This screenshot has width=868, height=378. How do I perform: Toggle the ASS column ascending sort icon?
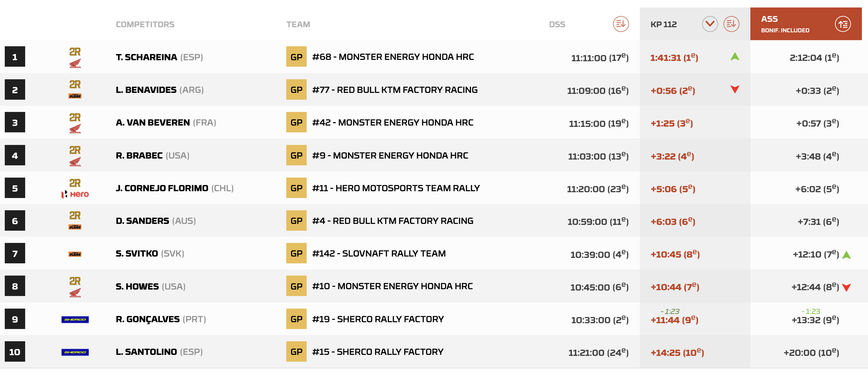tap(843, 24)
